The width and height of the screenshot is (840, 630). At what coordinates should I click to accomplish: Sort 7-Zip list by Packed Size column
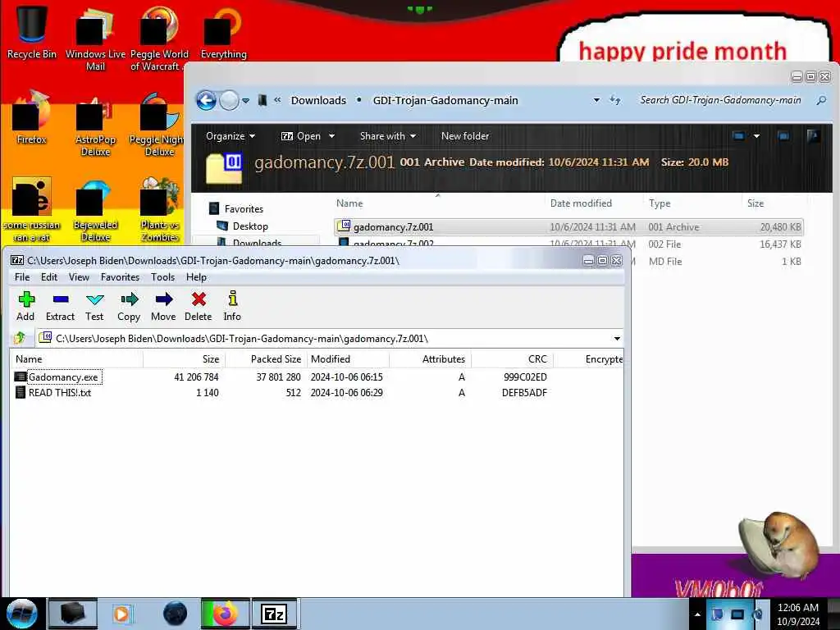pos(267,359)
